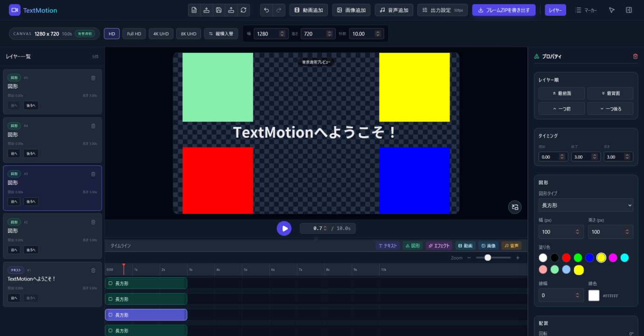Viewport: 644px width, 336px height.
Task: Delete layer #5 with its trash icon
Action: click(93, 78)
